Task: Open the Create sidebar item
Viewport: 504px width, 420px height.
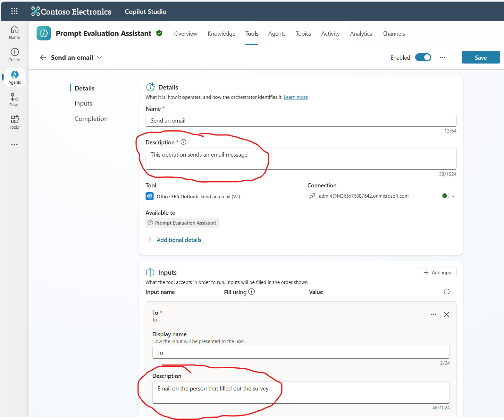Action: tap(14, 55)
